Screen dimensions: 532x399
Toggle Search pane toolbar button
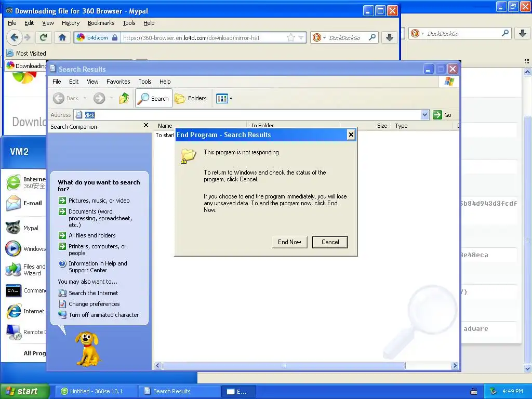[x=154, y=98]
